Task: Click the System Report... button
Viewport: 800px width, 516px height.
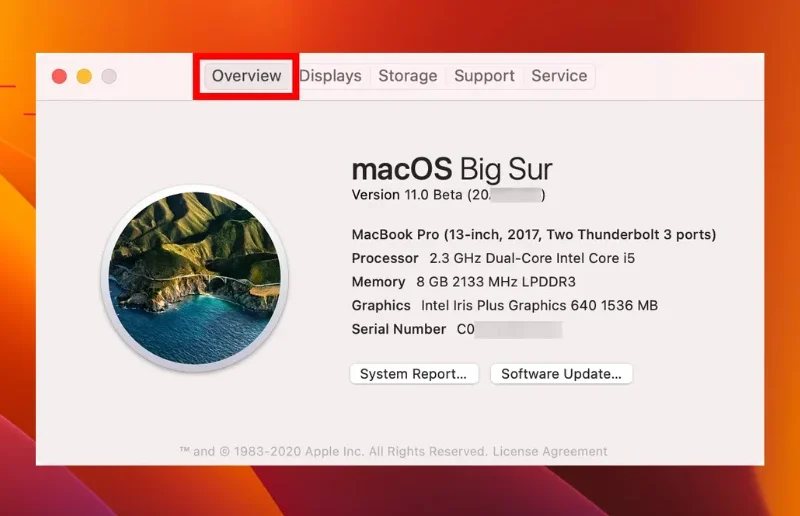Action: pos(414,374)
